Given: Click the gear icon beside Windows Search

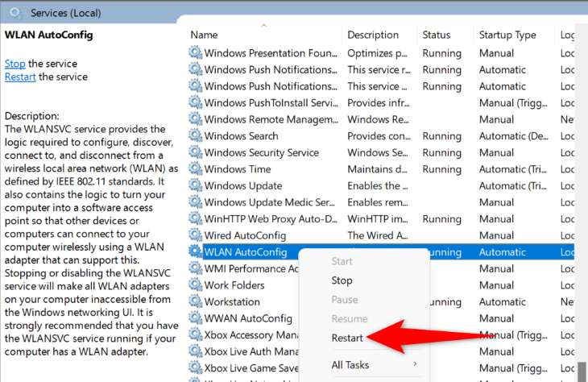Looking at the screenshot, I should 196,135.
